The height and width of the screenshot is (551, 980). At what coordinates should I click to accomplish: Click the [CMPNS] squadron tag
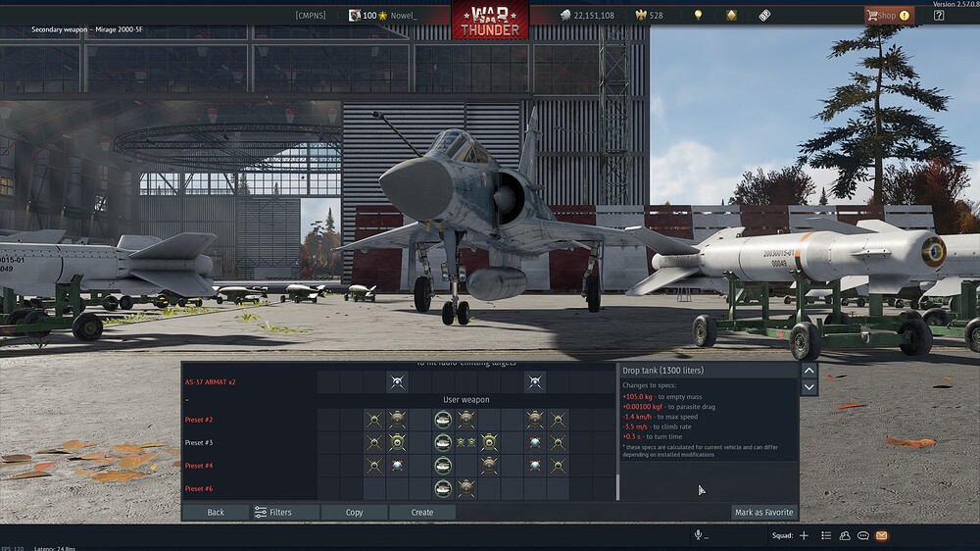[x=311, y=15]
